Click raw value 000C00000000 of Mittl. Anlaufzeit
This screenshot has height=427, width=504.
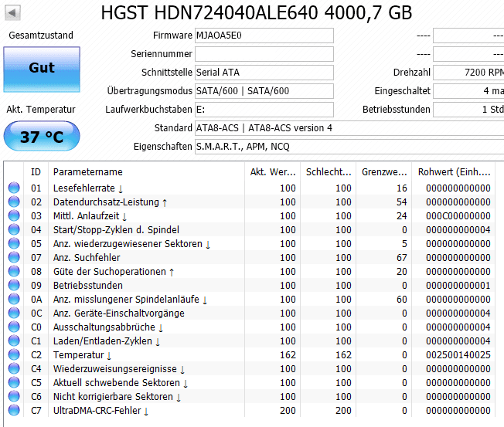[x=458, y=216]
